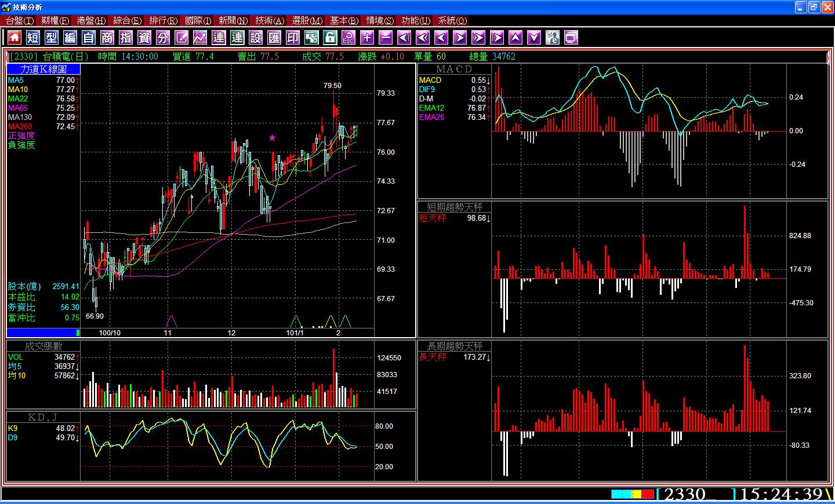Click the person with 'e' icon
835x504 pixels.
pyautogui.click(x=553, y=38)
